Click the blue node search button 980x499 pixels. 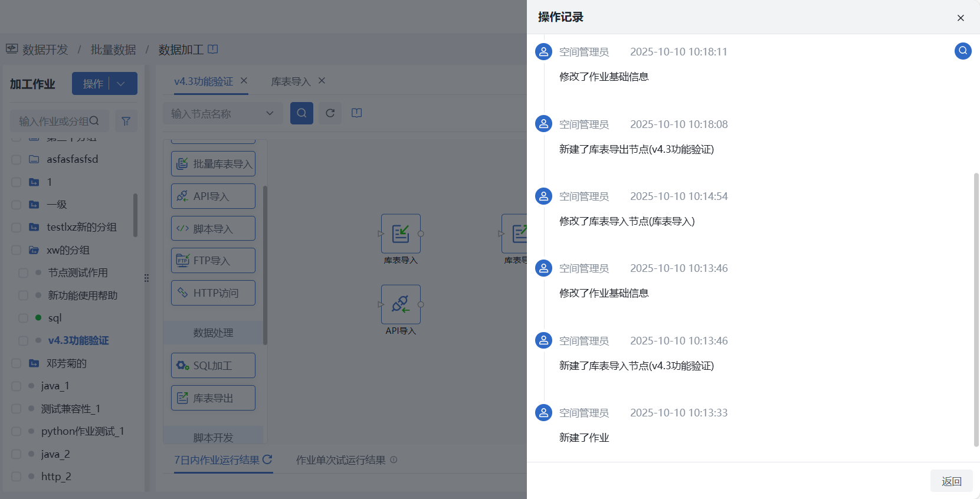coord(301,113)
